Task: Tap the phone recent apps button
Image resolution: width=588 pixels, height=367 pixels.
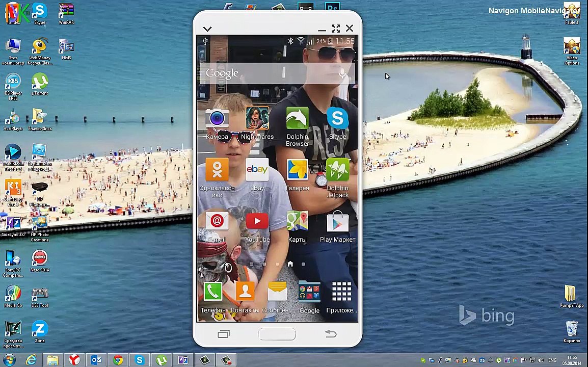Action: (x=224, y=334)
